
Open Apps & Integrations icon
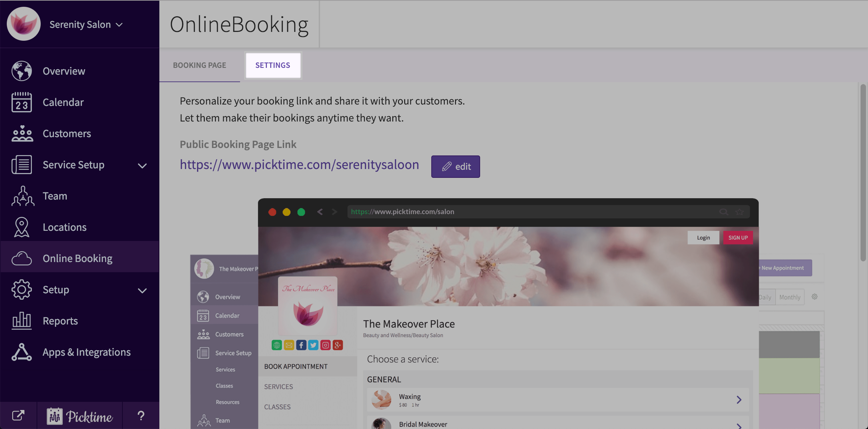[x=22, y=352]
